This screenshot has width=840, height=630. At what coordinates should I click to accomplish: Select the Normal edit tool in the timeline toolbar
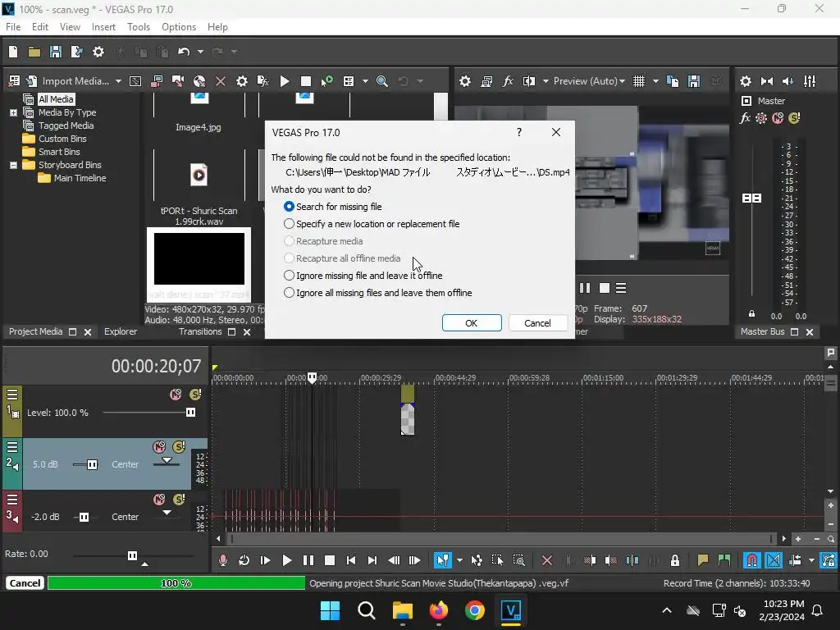(442, 560)
